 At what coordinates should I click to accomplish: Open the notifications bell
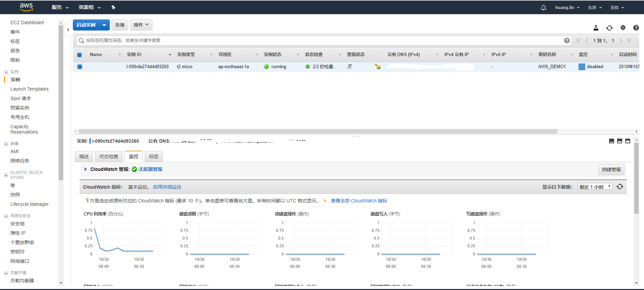(x=544, y=7)
